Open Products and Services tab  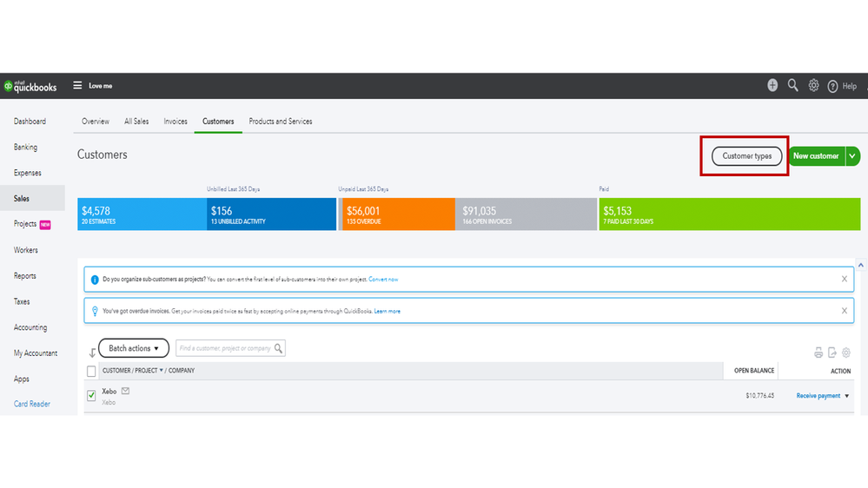click(x=280, y=122)
